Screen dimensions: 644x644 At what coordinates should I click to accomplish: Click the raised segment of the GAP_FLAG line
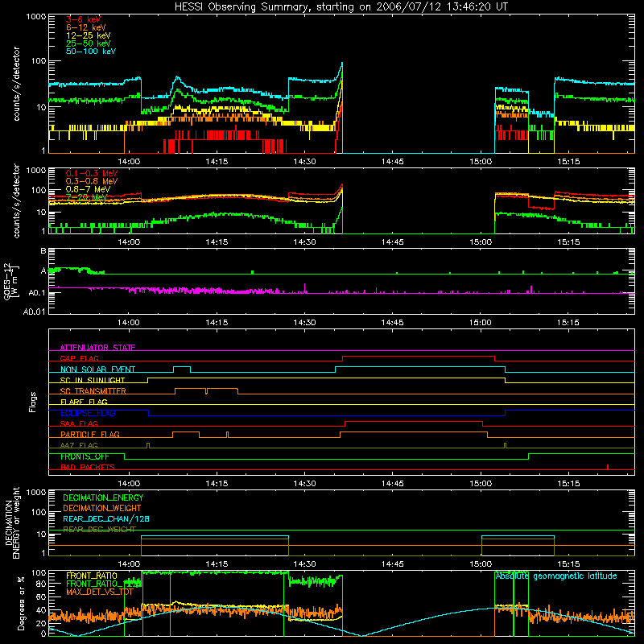pyautogui.click(x=419, y=356)
